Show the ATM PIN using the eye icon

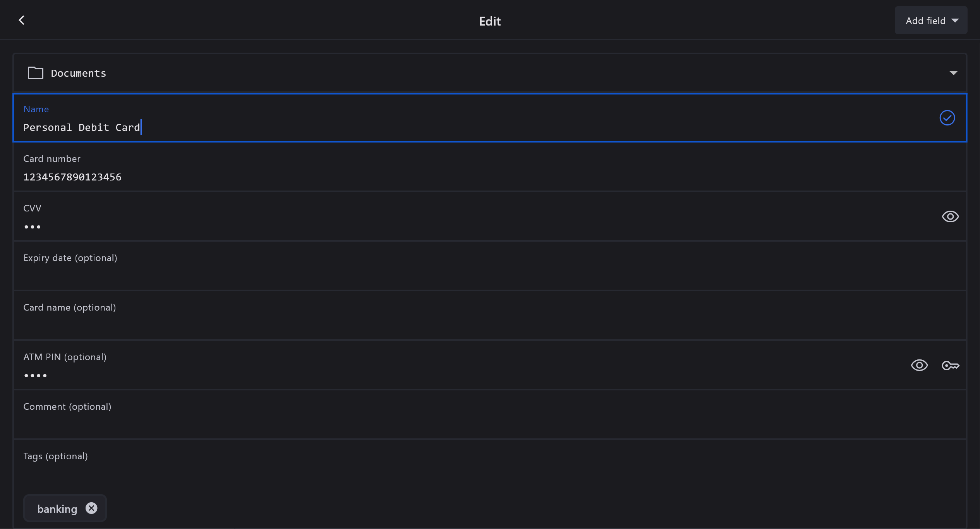919,365
